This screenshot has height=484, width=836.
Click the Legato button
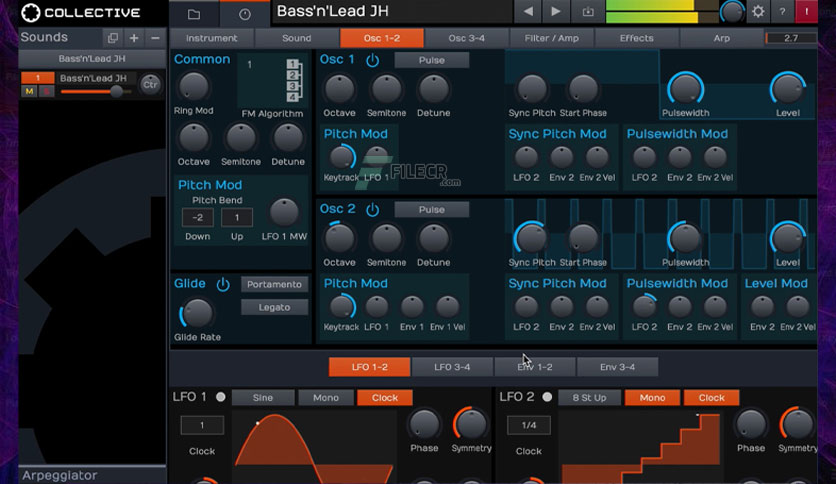click(275, 308)
